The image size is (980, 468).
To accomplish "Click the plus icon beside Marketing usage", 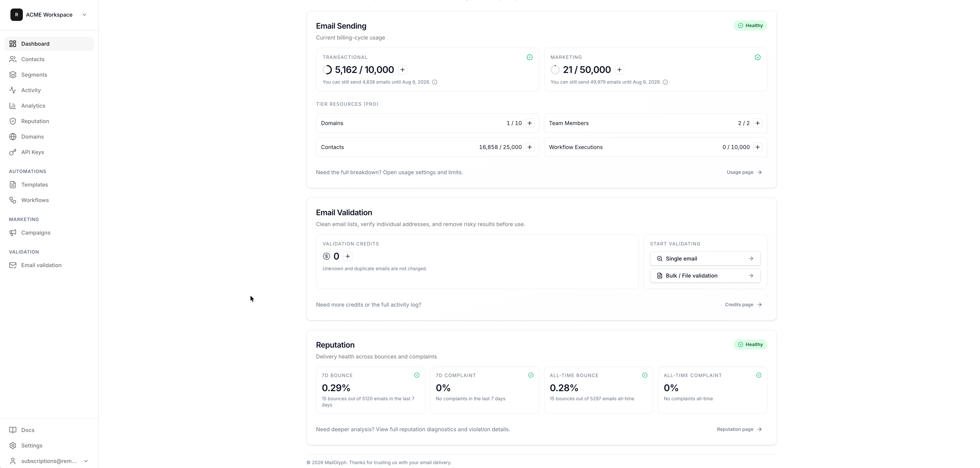I will coord(619,70).
